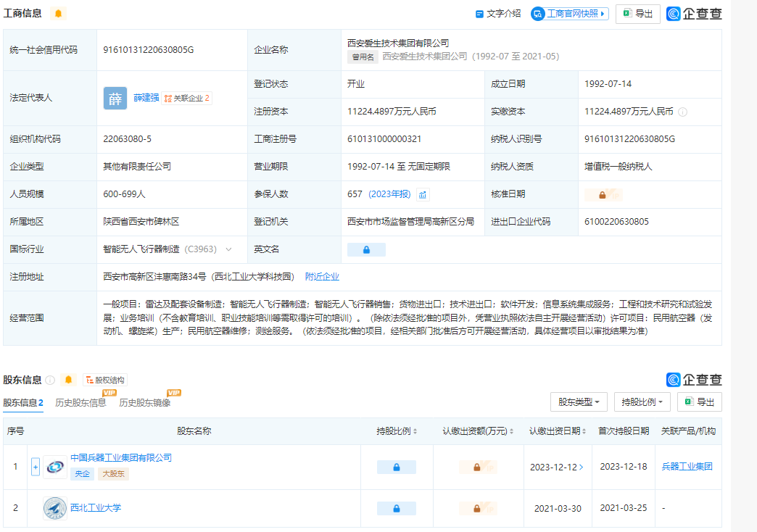Open the 股东类型 dropdown filter
Screen dimensions: 757x532
click(x=579, y=402)
